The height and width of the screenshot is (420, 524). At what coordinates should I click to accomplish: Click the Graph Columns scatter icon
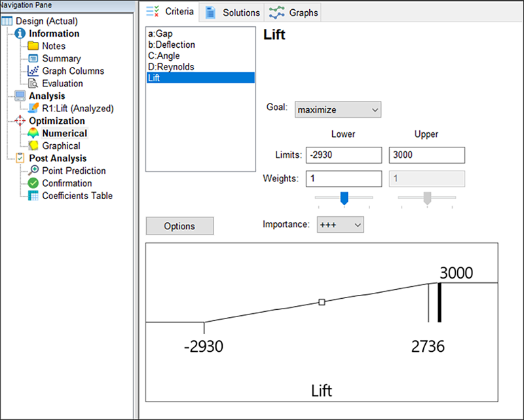33,71
